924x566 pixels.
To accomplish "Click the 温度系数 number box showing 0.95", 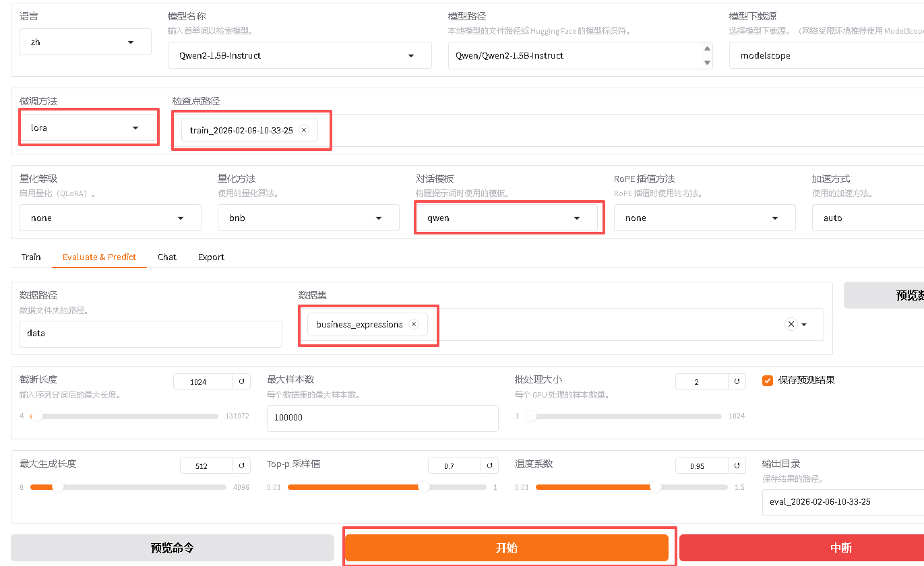I will (x=702, y=466).
